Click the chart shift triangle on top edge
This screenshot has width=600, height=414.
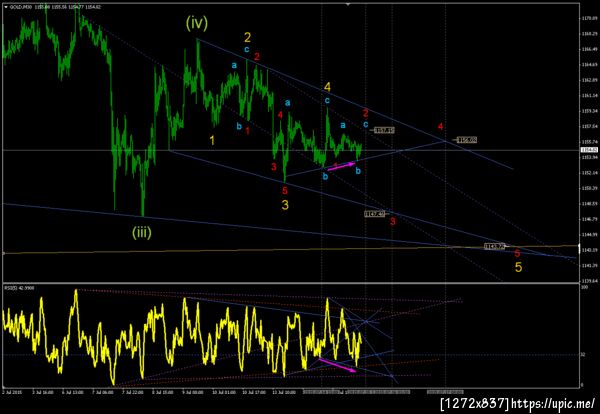348,4
